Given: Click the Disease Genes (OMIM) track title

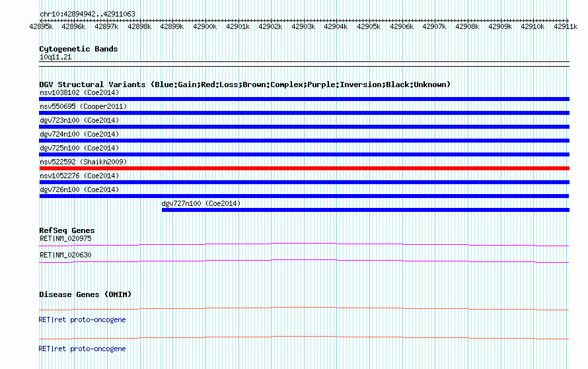Looking at the screenshot, I should 85,295.
